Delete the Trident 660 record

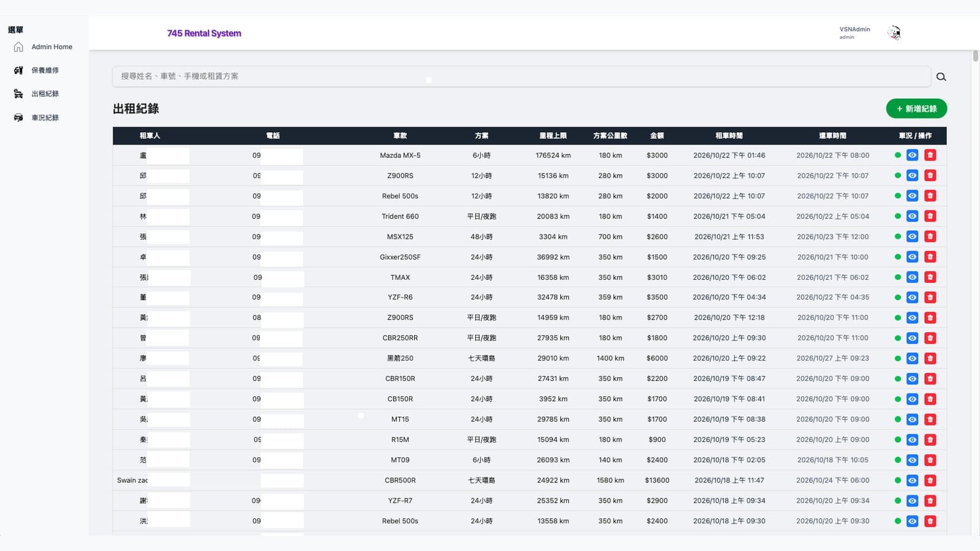(x=930, y=216)
